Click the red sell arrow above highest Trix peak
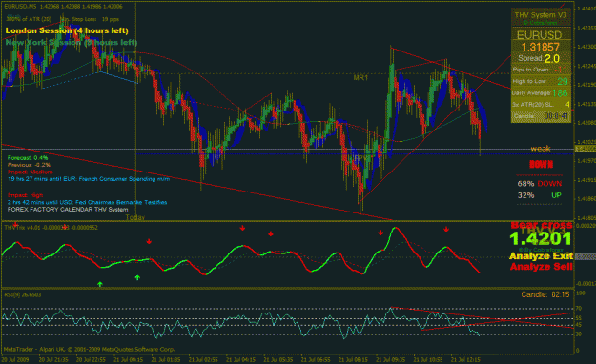 pyautogui.click(x=380, y=233)
